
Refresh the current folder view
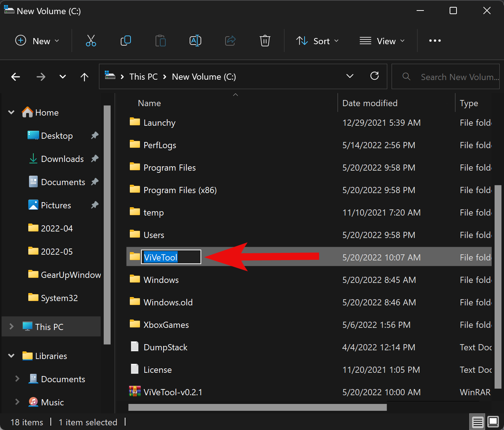[375, 76]
